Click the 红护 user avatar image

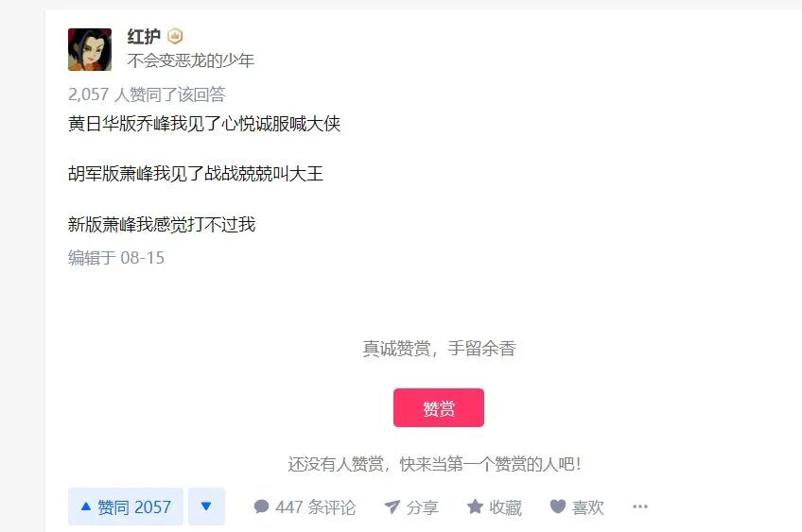[x=90, y=49]
